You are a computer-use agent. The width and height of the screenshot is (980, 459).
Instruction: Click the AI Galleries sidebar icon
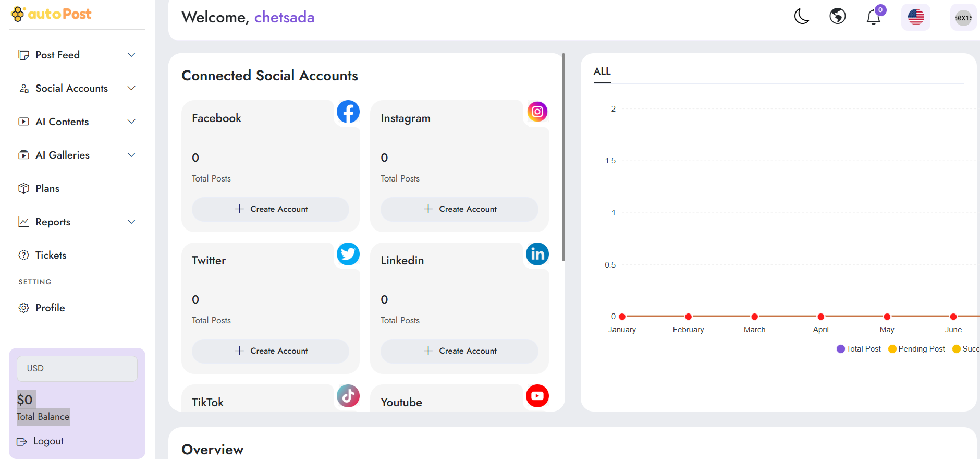(23, 155)
